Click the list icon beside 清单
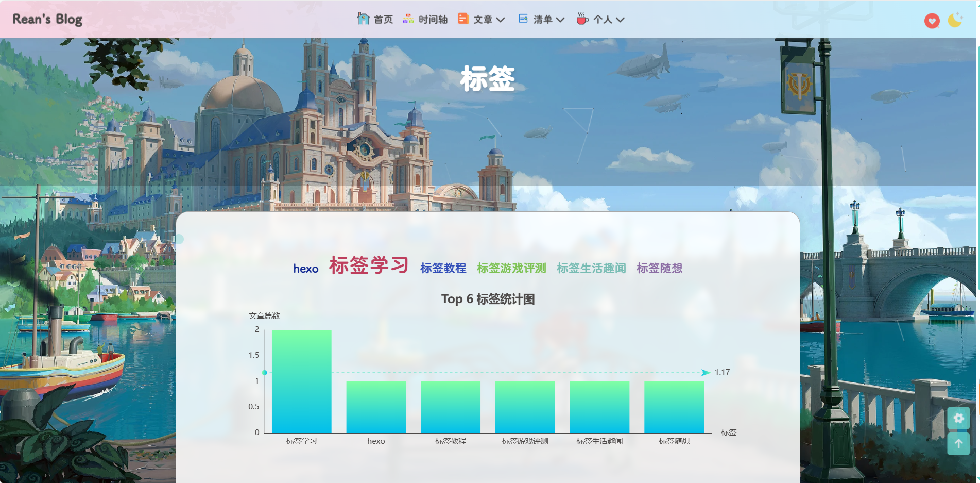Viewport: 980px width, 483px height. 523,19
